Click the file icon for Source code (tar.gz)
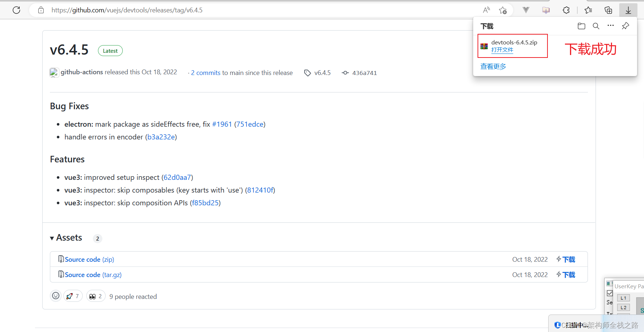 (61, 274)
